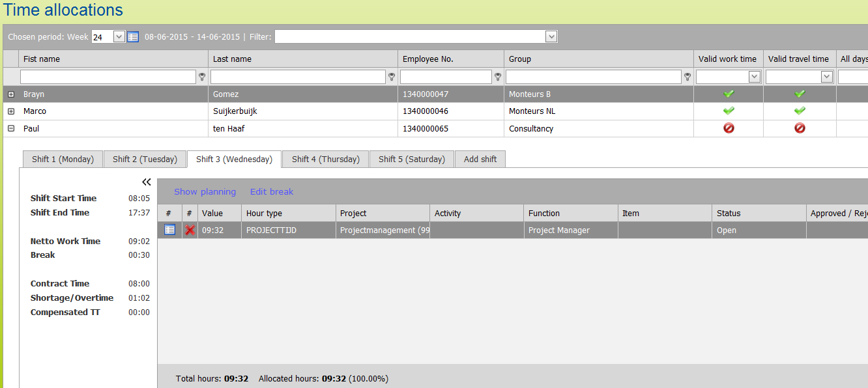The height and width of the screenshot is (388, 868).
Task: Click the First name filter input field
Action: click(108, 77)
